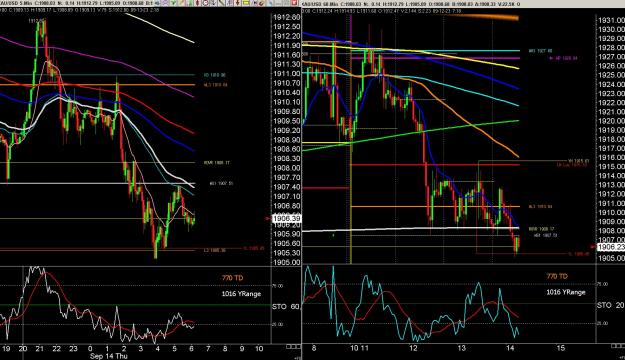Click hour 6 on left time axis

191,349
